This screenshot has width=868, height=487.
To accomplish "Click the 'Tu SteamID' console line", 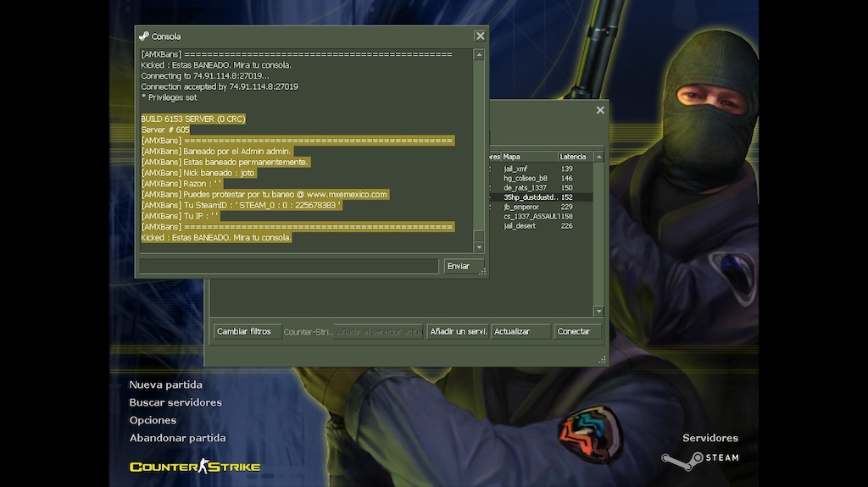I will pyautogui.click(x=242, y=205).
